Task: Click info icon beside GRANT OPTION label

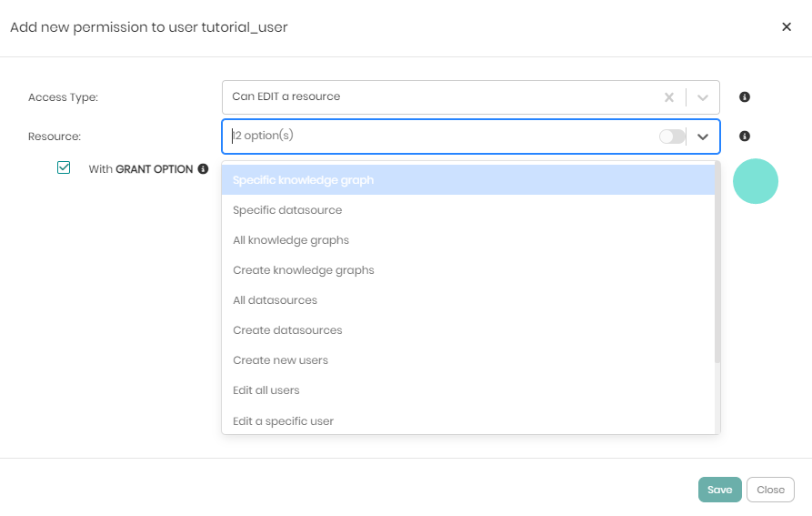Action: coord(203,169)
